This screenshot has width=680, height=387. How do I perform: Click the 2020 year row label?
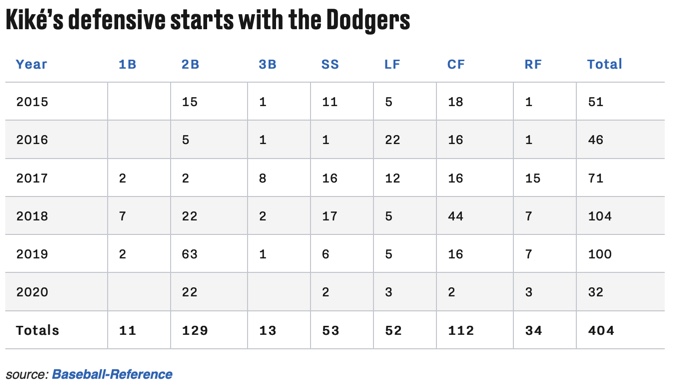tap(32, 292)
